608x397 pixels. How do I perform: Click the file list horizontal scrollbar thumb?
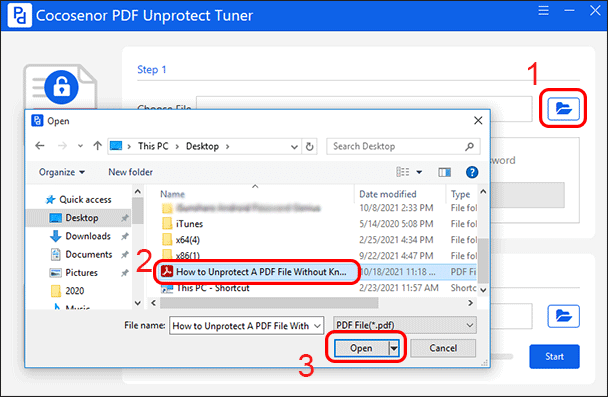click(x=269, y=303)
